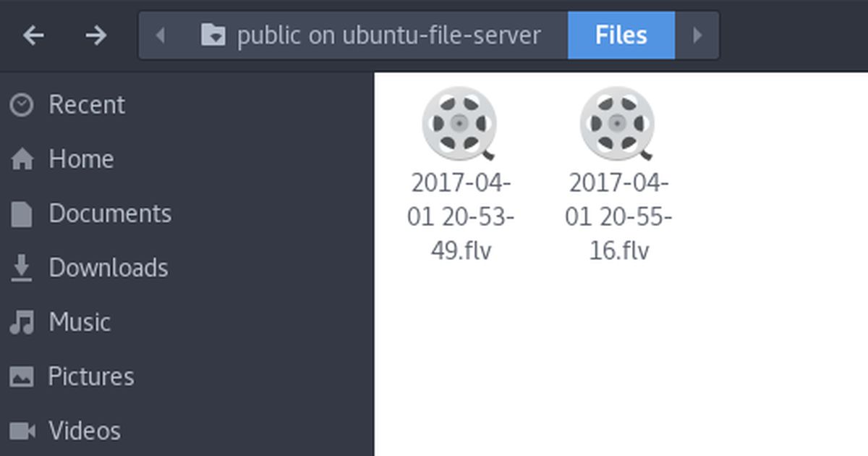
Task: Select the 2017-04-01 20-55-16.flv video thumbnail
Action: pos(618,123)
